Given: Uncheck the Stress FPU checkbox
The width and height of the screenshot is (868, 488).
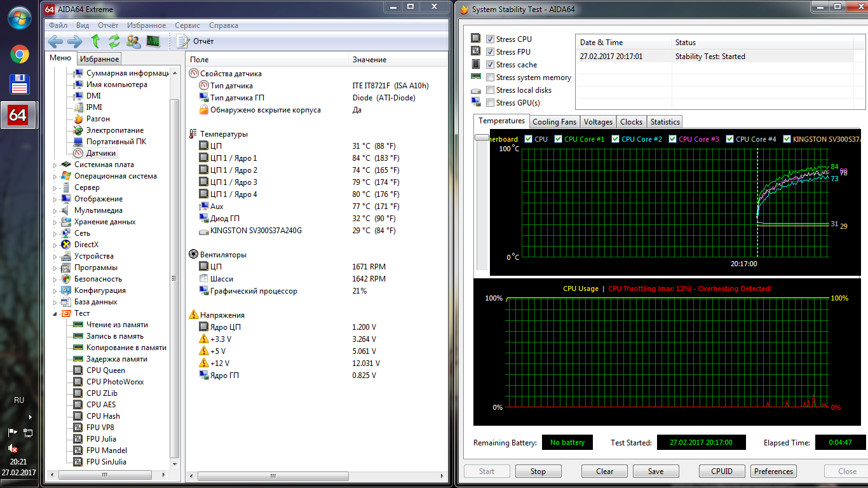Looking at the screenshot, I should (x=490, y=52).
